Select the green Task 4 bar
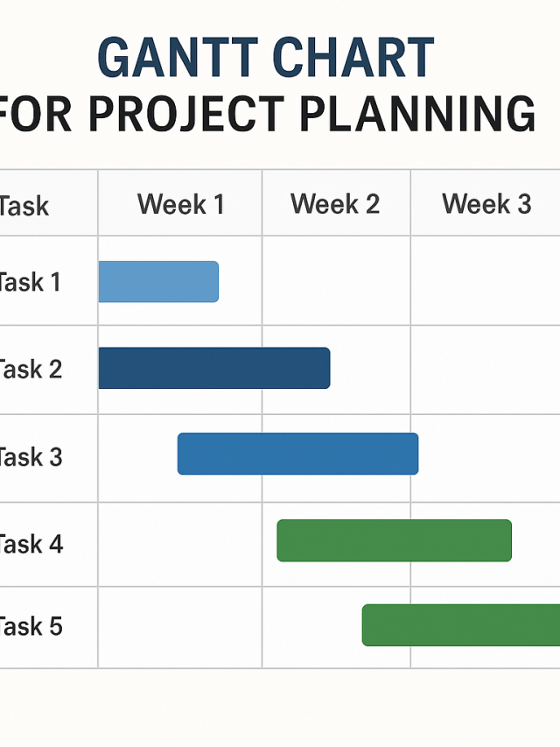 (394, 540)
